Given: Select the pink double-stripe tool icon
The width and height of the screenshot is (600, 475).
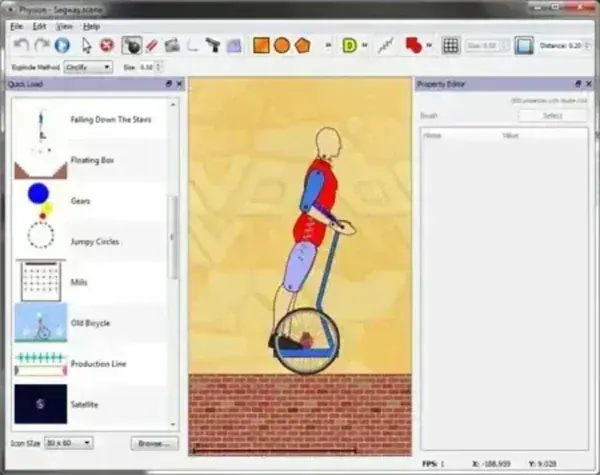Looking at the screenshot, I should (152, 46).
